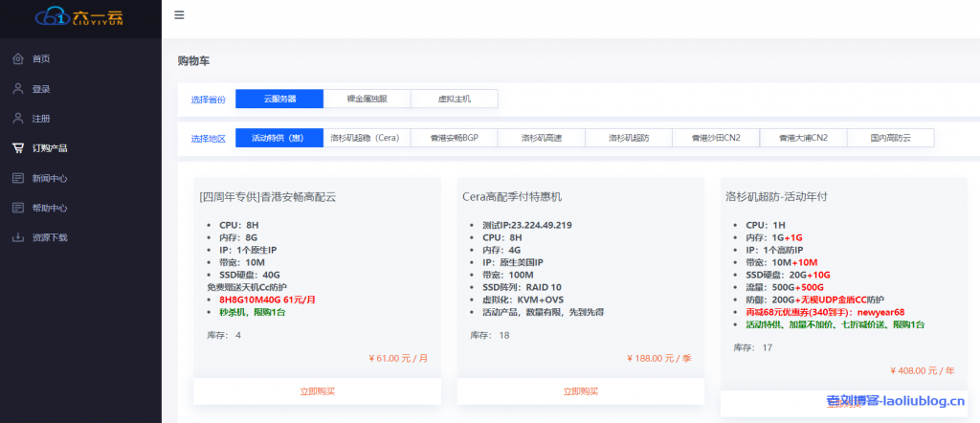Pick the 香港沙田CN2 region
This screenshot has width=980, height=423.
[x=715, y=138]
